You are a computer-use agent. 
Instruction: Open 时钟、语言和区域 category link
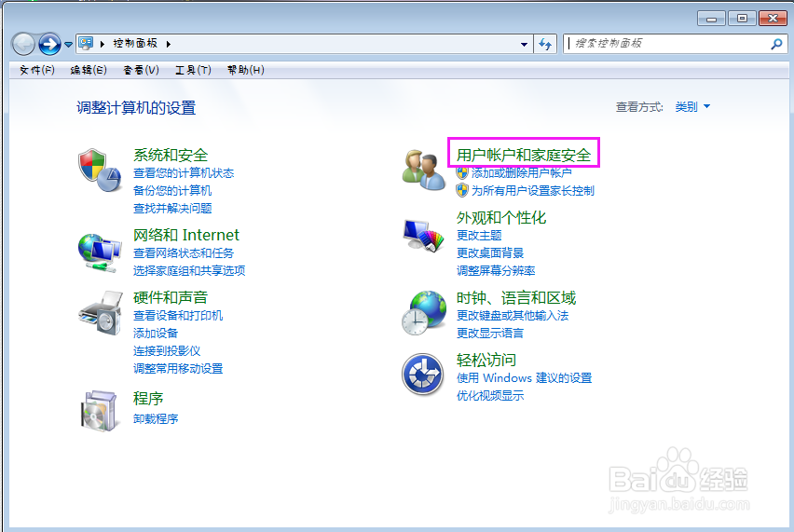coord(516,297)
